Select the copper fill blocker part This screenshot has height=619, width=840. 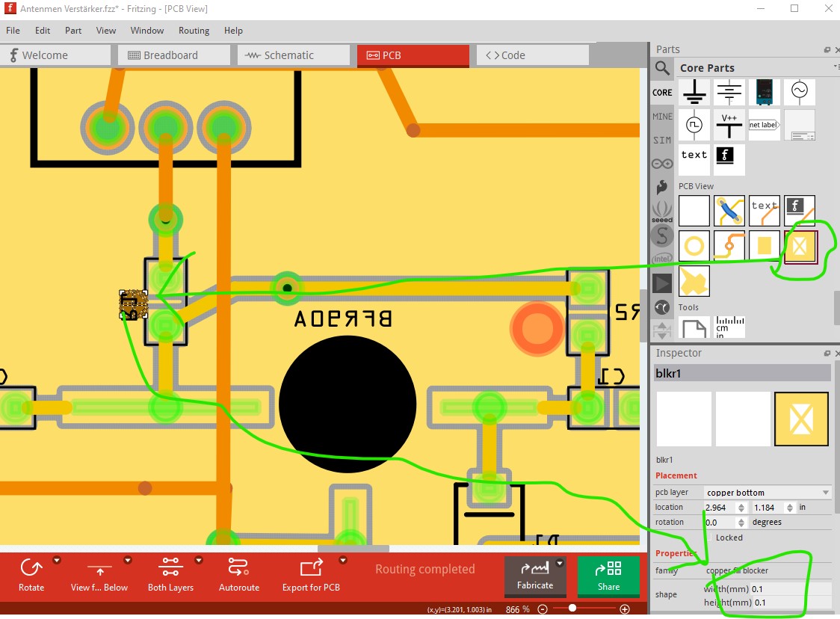(x=800, y=246)
